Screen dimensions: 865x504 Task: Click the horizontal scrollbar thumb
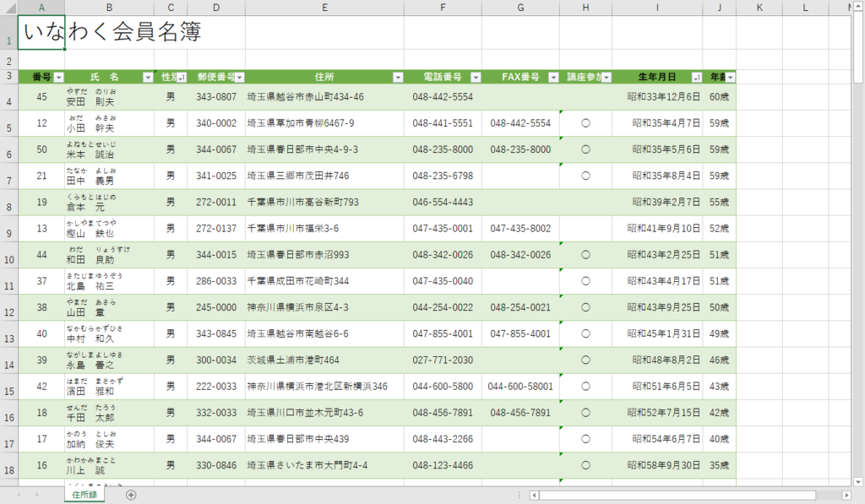coord(676,495)
